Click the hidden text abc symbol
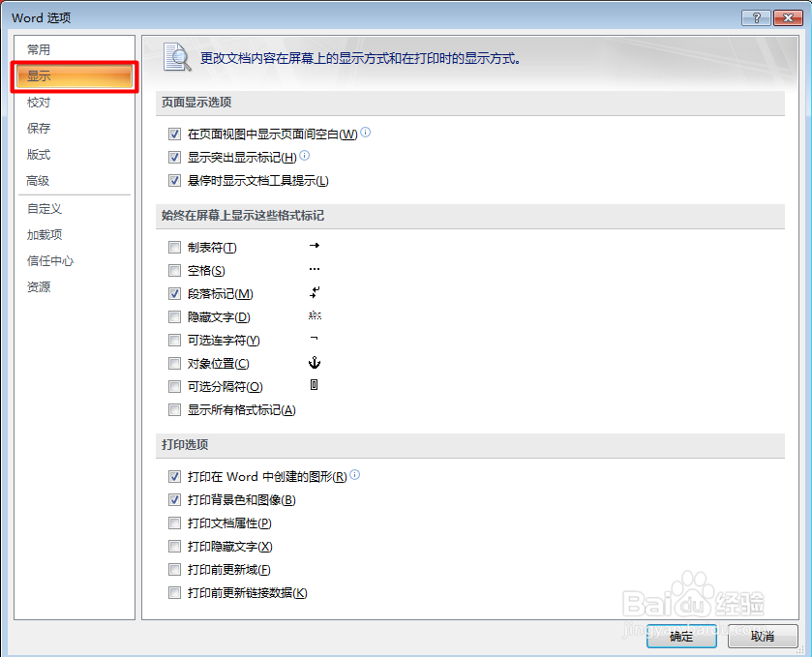The image size is (812, 657). click(x=315, y=315)
